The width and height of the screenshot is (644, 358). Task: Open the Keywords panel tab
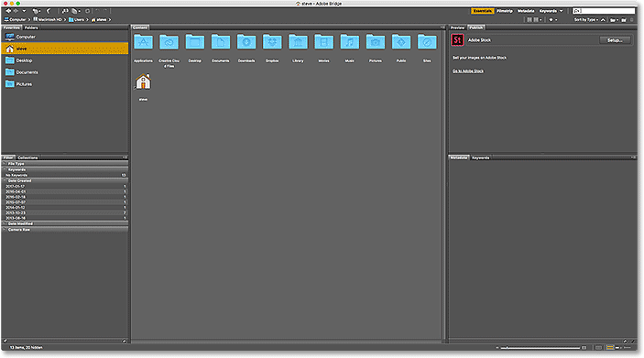[x=481, y=157]
